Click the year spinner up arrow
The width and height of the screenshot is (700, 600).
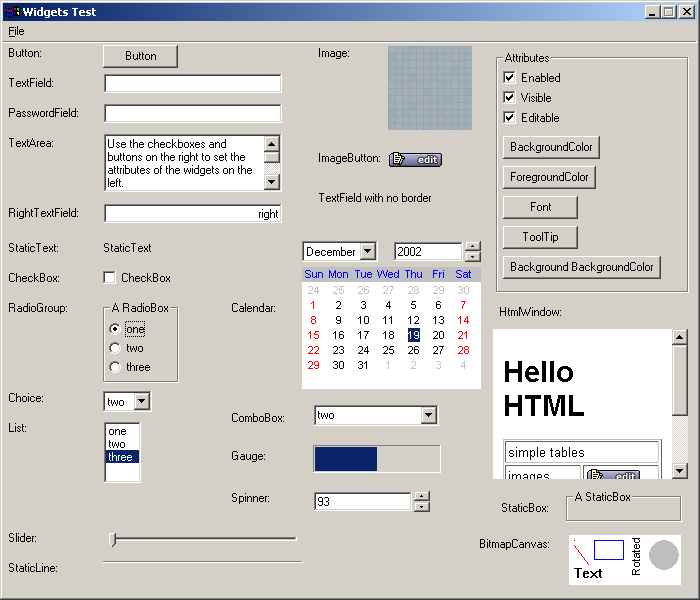coord(473,246)
